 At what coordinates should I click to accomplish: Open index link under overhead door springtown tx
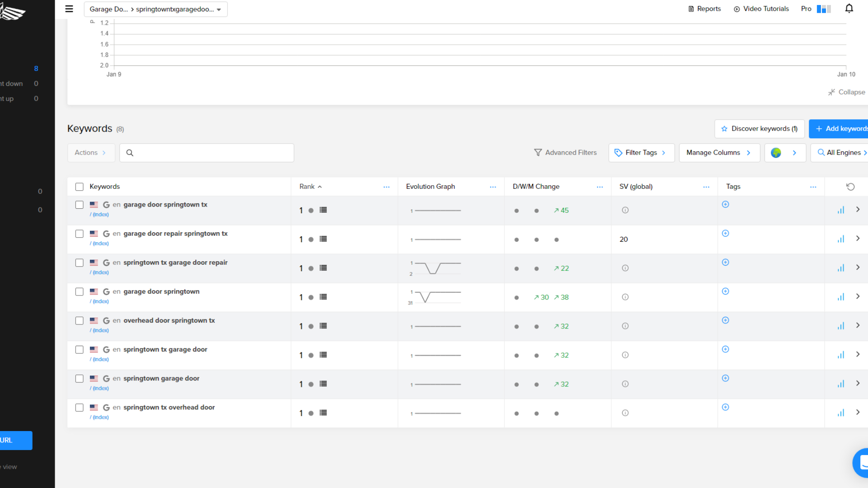[99, 330]
